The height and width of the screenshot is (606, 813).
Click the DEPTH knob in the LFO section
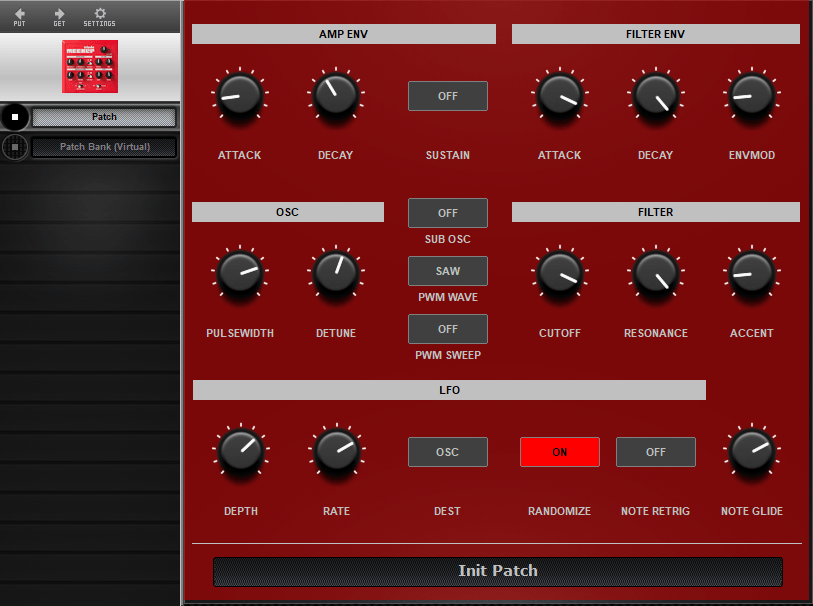point(240,451)
